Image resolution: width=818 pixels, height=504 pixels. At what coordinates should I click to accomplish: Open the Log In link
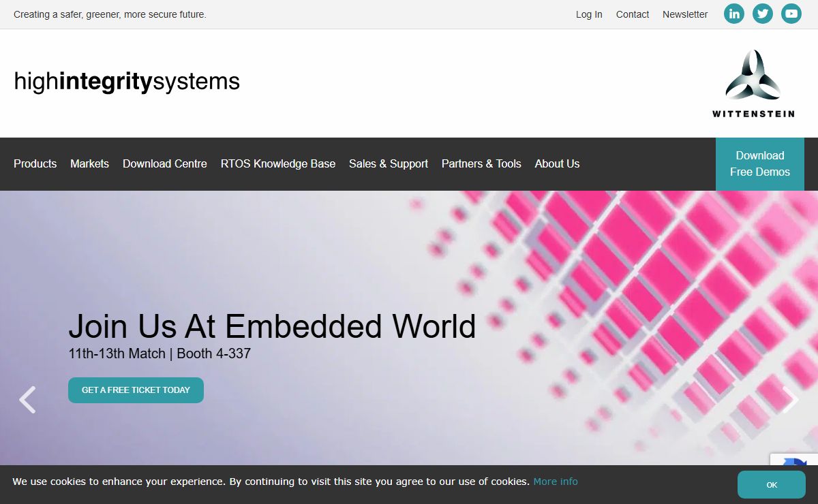589,14
